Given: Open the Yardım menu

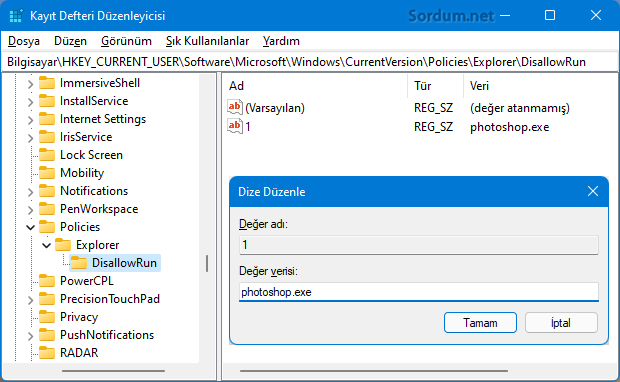Looking at the screenshot, I should (x=281, y=41).
